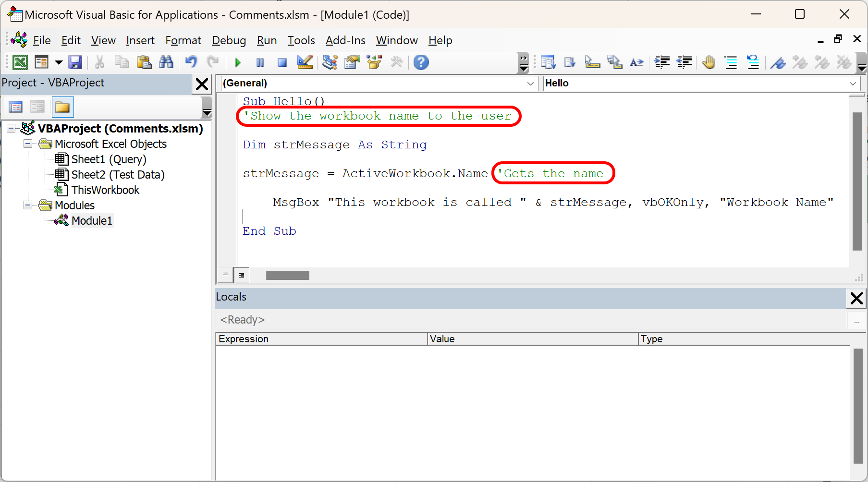868x482 pixels.
Task: Toggle breakpoint with the hand icon
Action: (709, 62)
